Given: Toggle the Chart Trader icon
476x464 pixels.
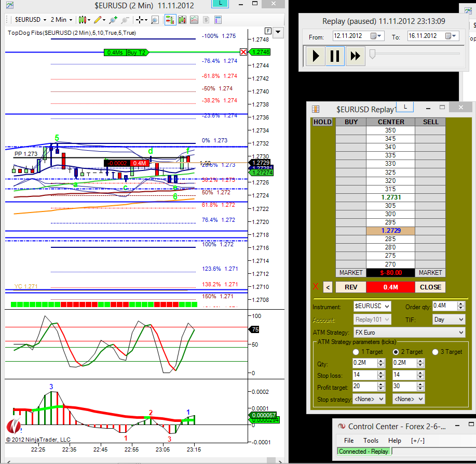Looking at the screenshot, I should [x=170, y=20].
